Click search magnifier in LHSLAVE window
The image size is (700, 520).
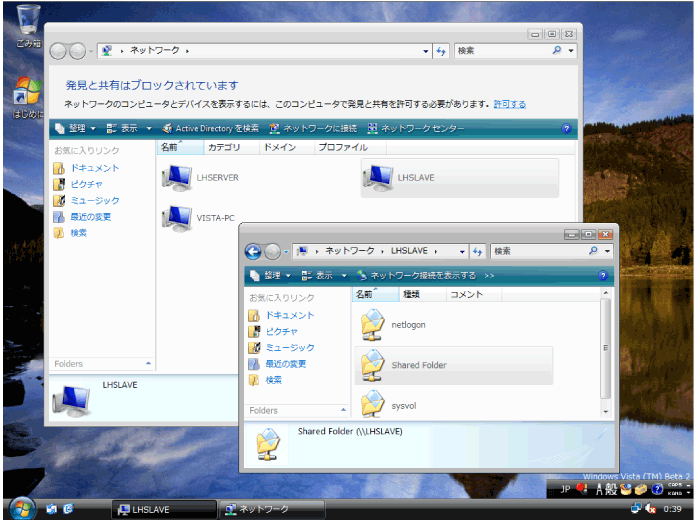[593, 251]
